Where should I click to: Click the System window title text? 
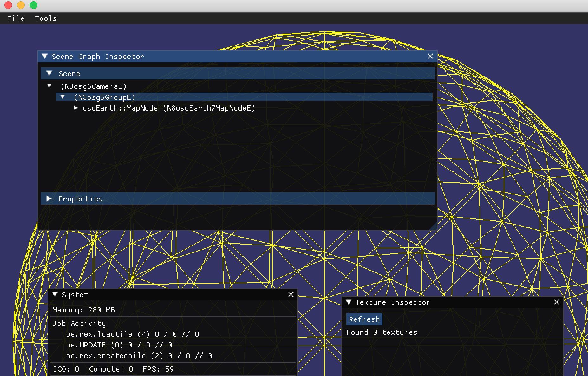coord(75,295)
